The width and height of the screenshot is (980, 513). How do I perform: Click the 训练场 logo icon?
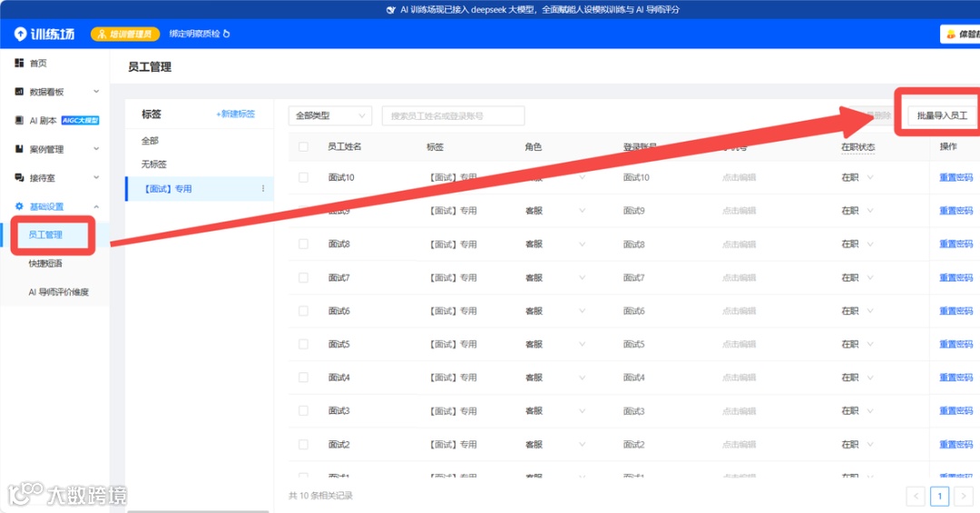pos(20,34)
